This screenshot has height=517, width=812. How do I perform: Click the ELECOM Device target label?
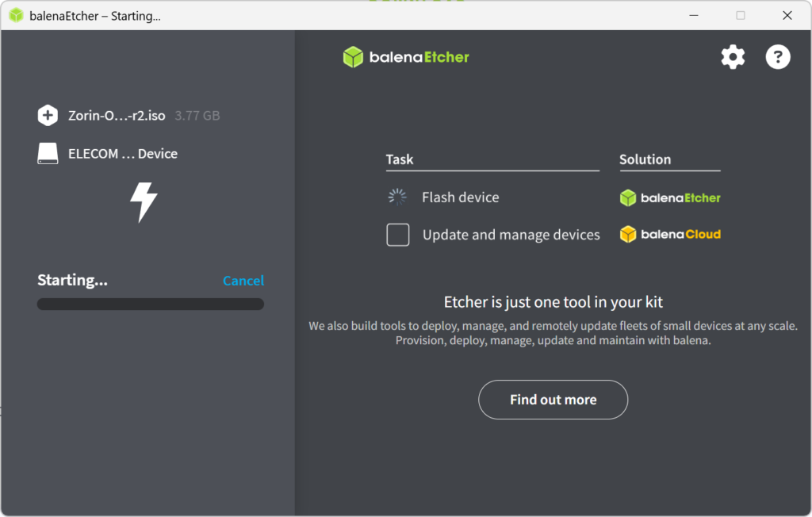(123, 154)
